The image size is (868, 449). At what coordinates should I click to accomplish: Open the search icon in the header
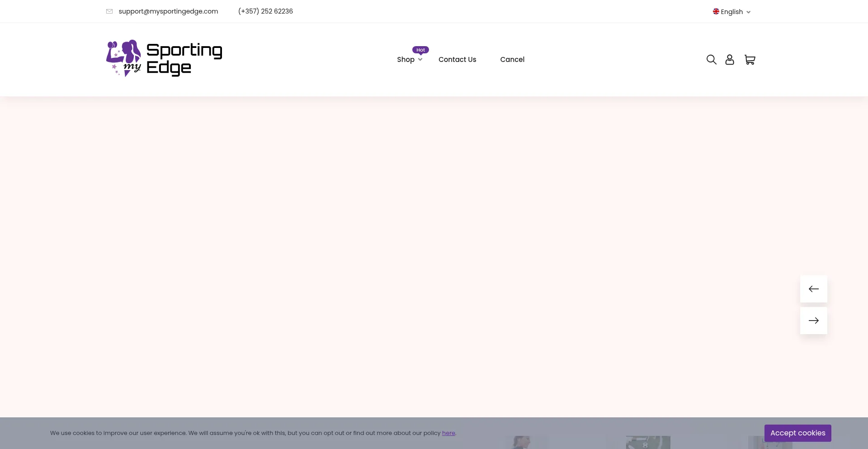pyautogui.click(x=712, y=59)
